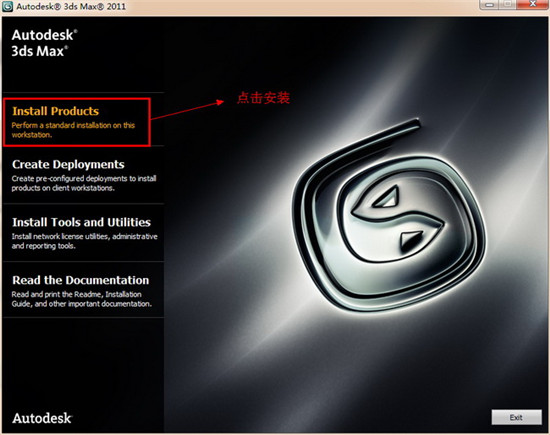Click the red arrowhead of the annotation
This screenshot has width=550, height=435.
tap(220, 102)
